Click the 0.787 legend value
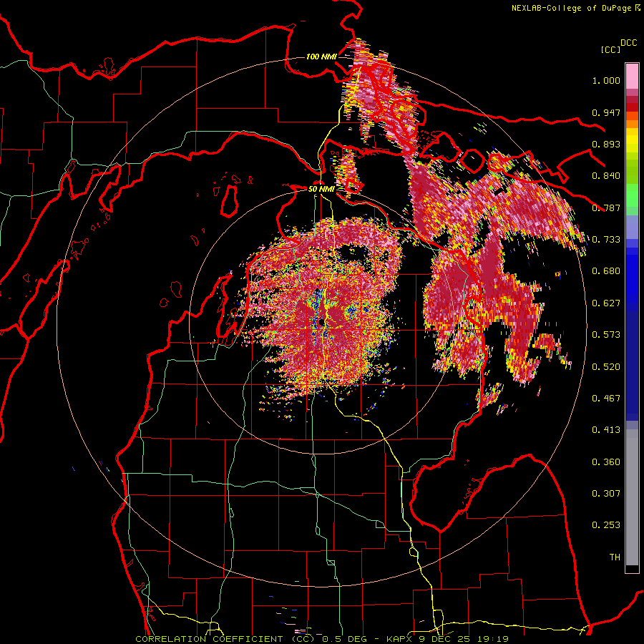Viewport: 644px width, 644px height. 606,208
